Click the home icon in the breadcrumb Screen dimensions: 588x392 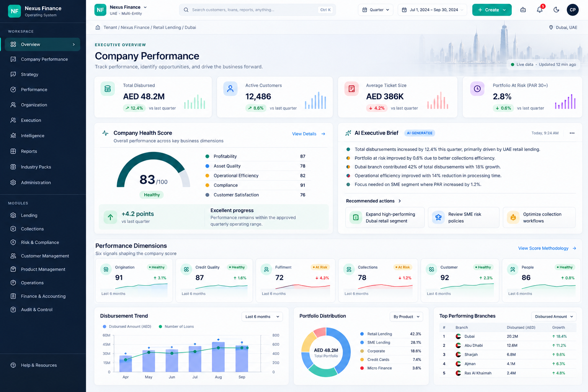[98, 28]
